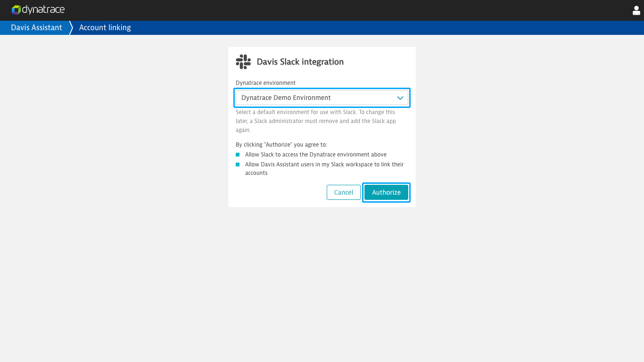This screenshot has width=644, height=362.
Task: Click the dropdown chevron arrow
Action: [400, 98]
